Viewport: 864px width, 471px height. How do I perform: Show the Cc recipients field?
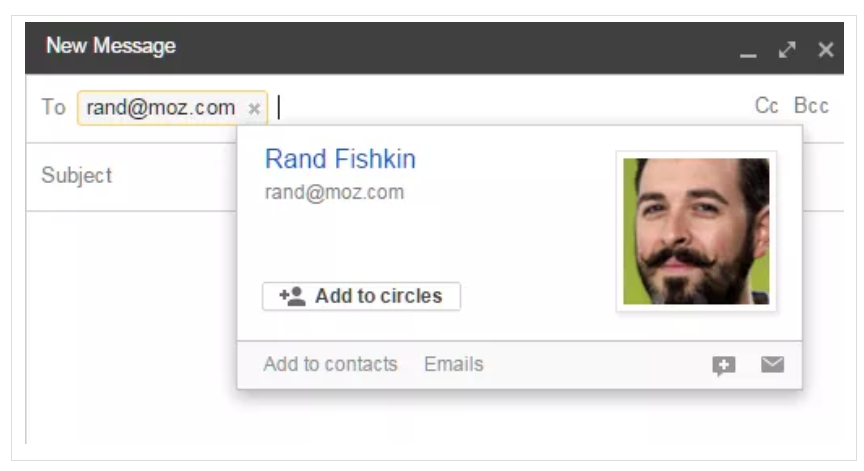click(766, 105)
